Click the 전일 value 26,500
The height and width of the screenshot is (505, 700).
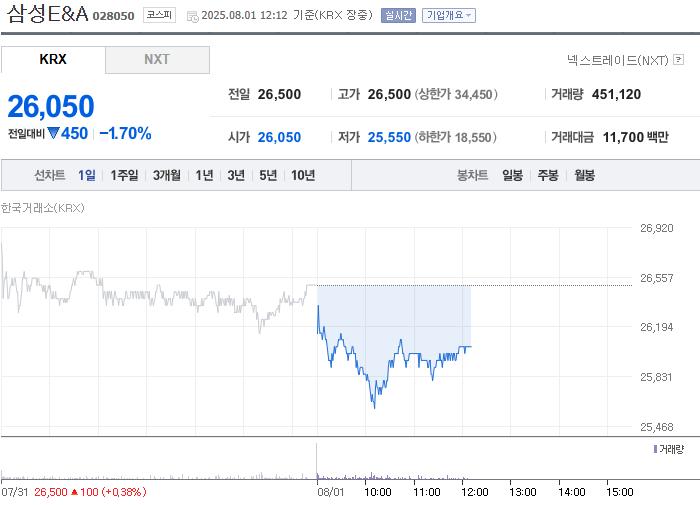279,94
